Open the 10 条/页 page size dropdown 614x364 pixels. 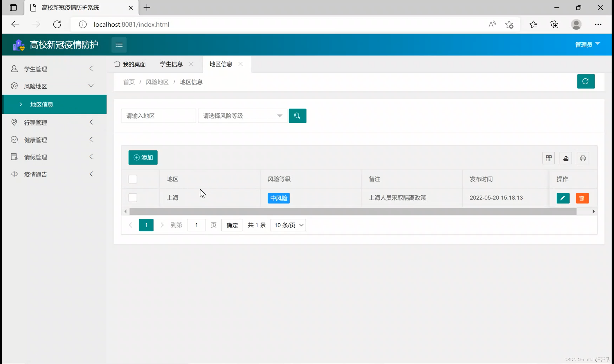pos(288,225)
